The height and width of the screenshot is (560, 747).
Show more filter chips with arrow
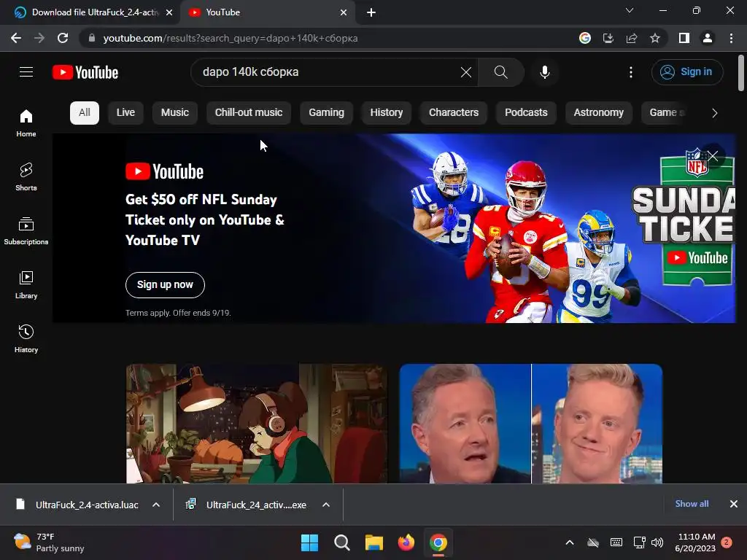(714, 113)
